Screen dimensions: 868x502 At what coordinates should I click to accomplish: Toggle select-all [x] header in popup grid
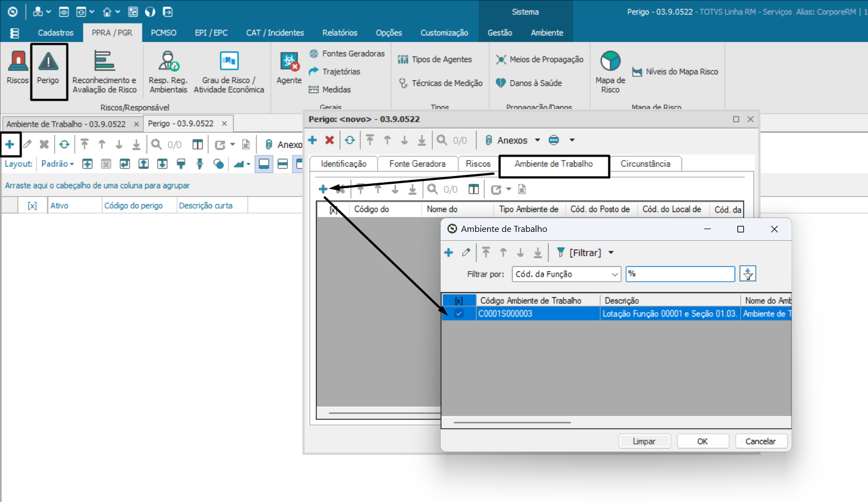pyautogui.click(x=459, y=301)
